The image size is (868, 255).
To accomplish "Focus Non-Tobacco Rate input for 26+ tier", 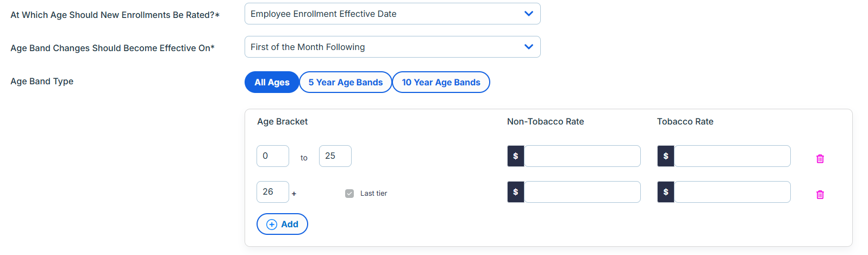I will pos(582,192).
